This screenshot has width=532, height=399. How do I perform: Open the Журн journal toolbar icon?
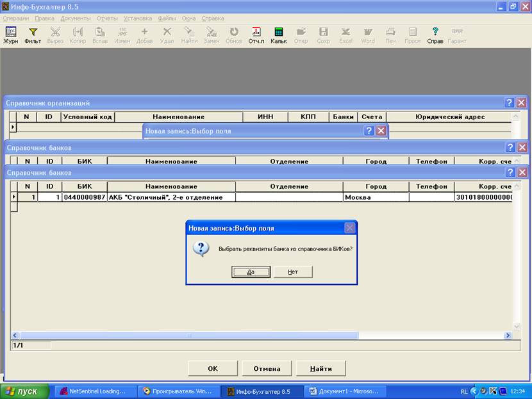pos(10,35)
